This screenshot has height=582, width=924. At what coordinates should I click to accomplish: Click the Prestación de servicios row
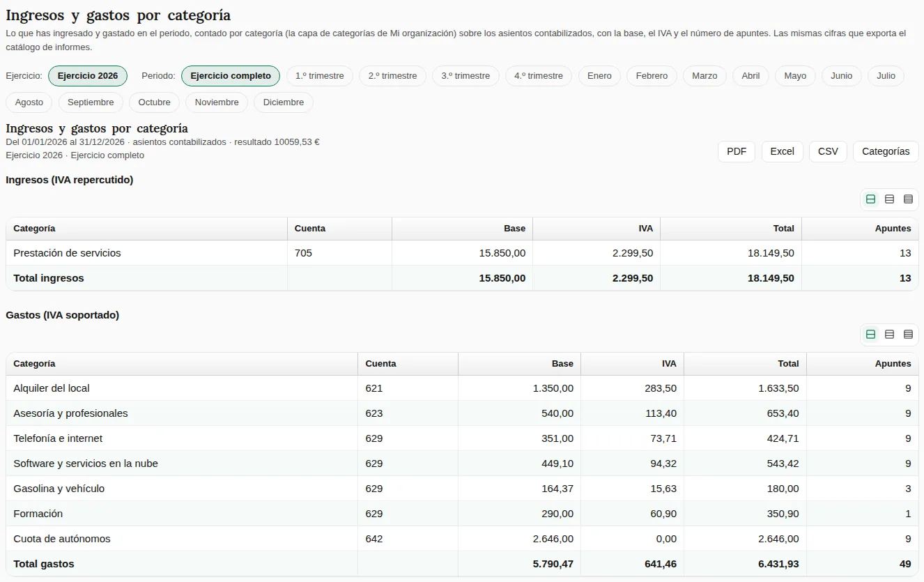[462, 253]
